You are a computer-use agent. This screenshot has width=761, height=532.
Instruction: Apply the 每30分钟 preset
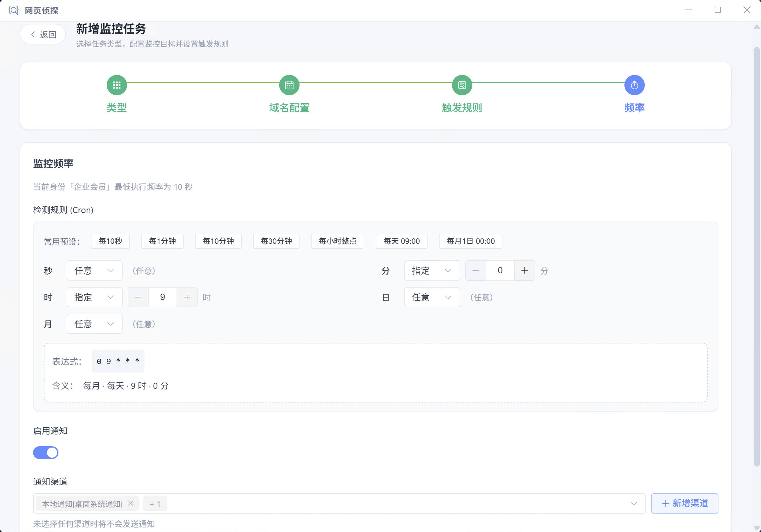(276, 241)
